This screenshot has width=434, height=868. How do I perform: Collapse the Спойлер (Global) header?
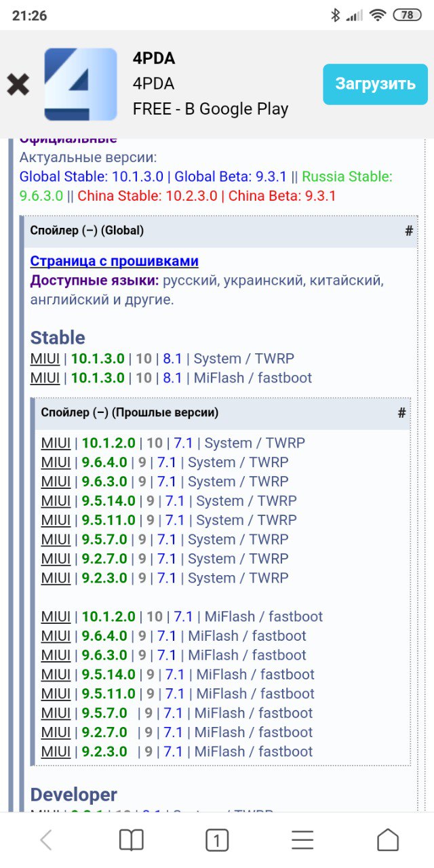point(217,231)
